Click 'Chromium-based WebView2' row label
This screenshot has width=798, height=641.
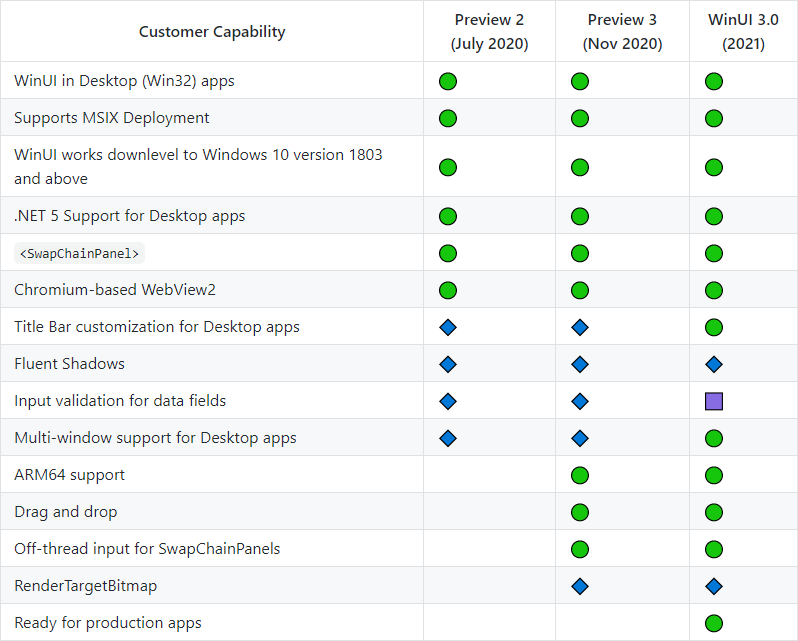115,289
